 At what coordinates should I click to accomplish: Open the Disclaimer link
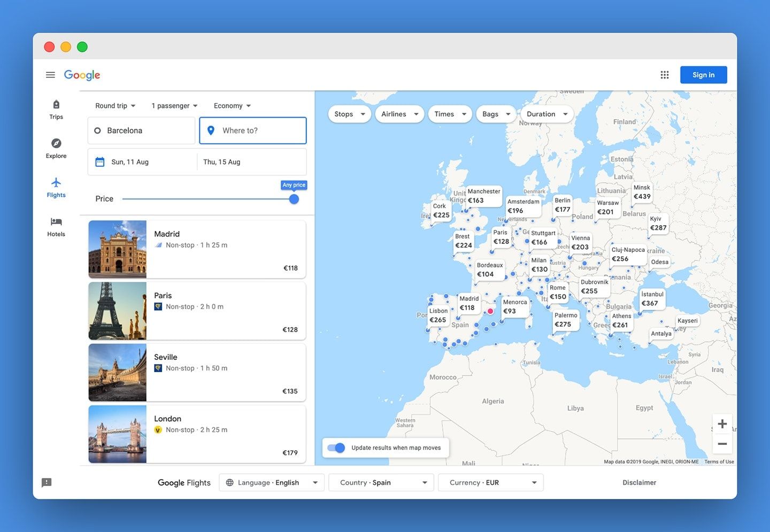pyautogui.click(x=639, y=482)
